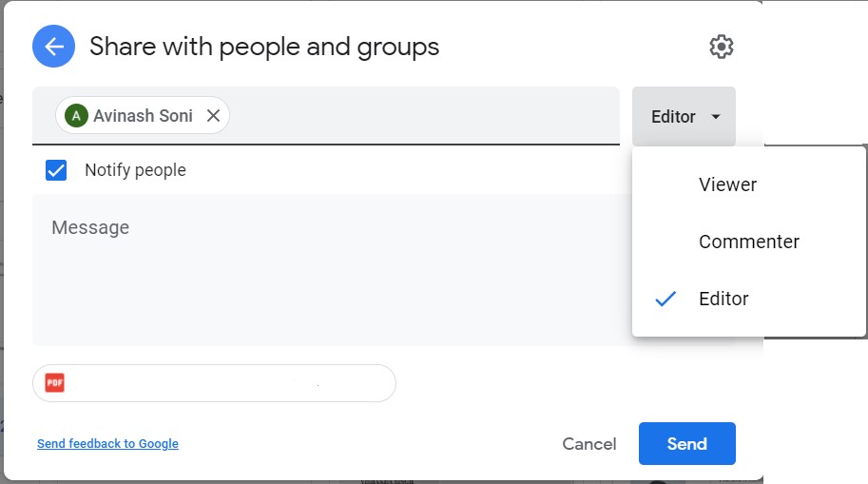
Task: Click the green avatar for Avinash Soni
Action: (x=76, y=116)
